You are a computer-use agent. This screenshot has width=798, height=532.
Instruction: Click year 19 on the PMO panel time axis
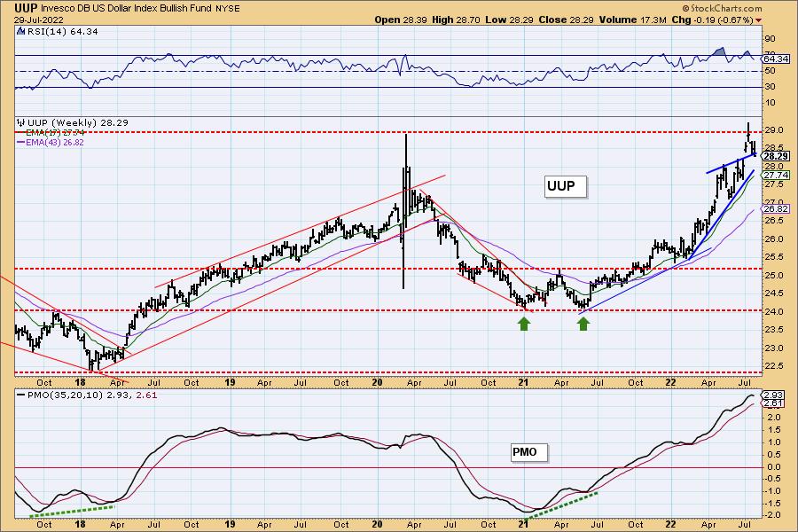pos(230,524)
